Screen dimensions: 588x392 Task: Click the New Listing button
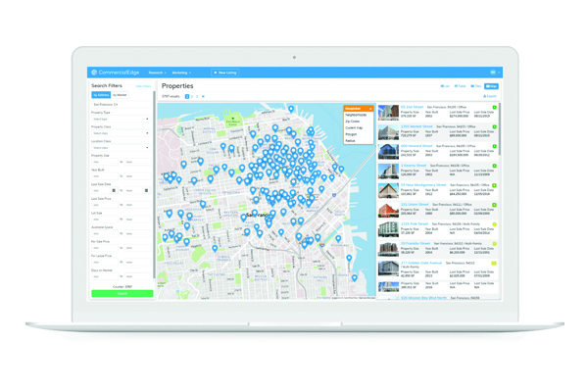point(225,73)
